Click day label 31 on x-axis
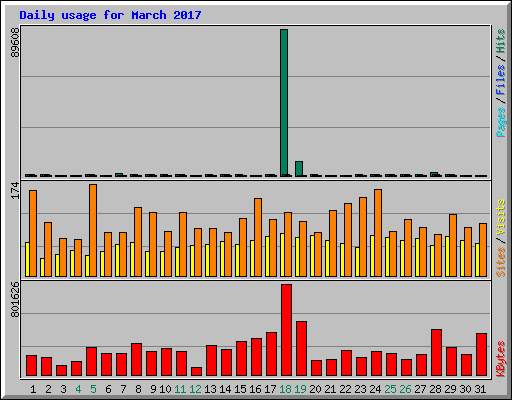This screenshot has width=512, height=400. 480,389
